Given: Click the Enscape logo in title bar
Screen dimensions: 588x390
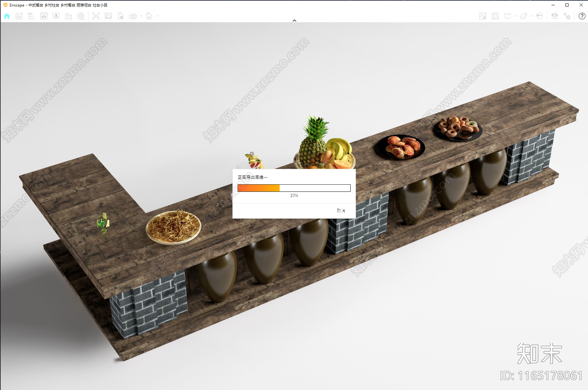Looking at the screenshot, I should (x=5, y=5).
